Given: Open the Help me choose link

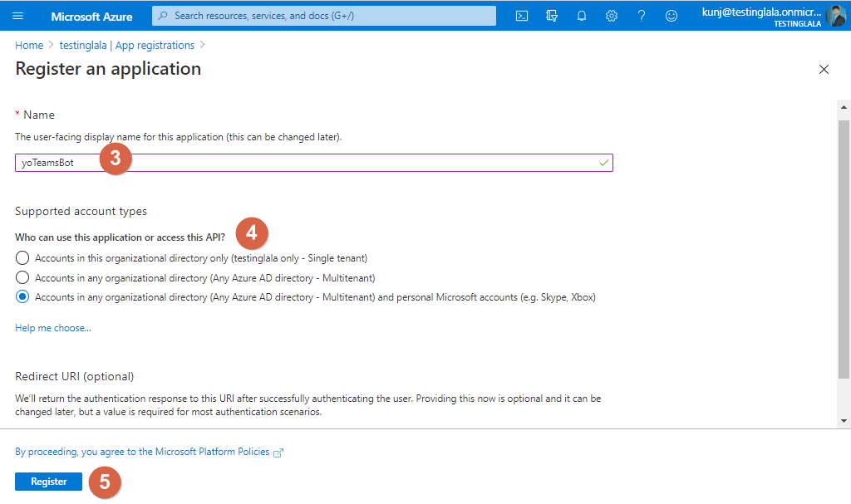Looking at the screenshot, I should click(x=52, y=327).
